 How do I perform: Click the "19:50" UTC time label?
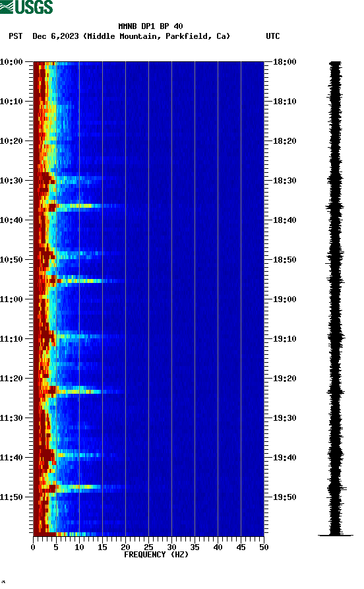click(x=285, y=497)
